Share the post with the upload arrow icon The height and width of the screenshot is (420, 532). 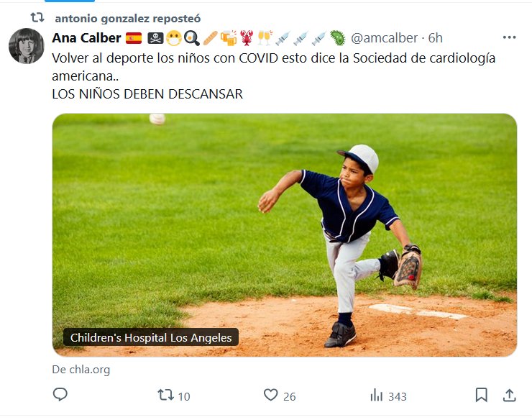click(509, 395)
